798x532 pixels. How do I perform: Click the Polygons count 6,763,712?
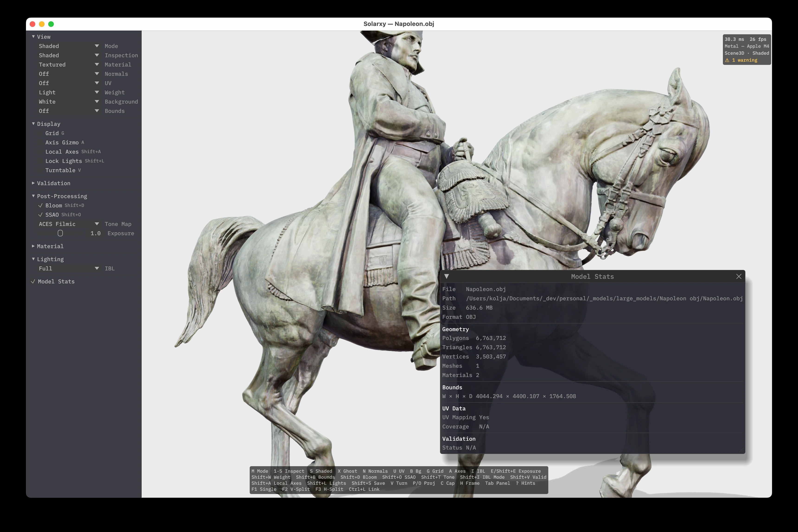click(x=491, y=338)
